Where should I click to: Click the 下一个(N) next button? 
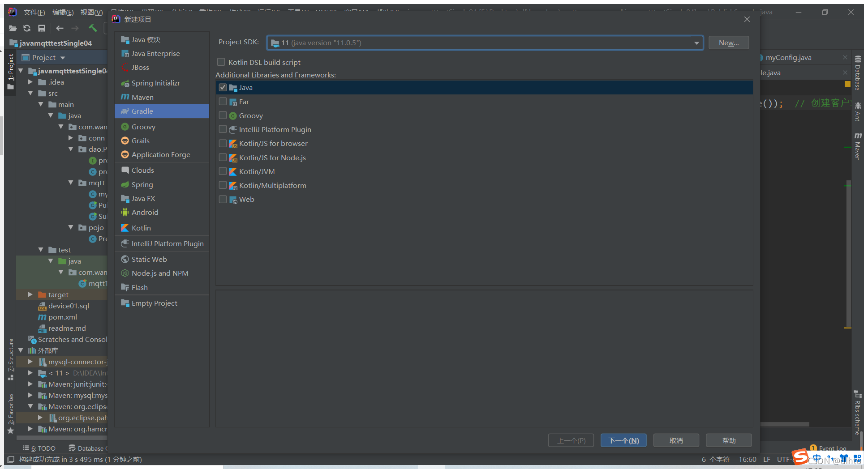(623, 440)
